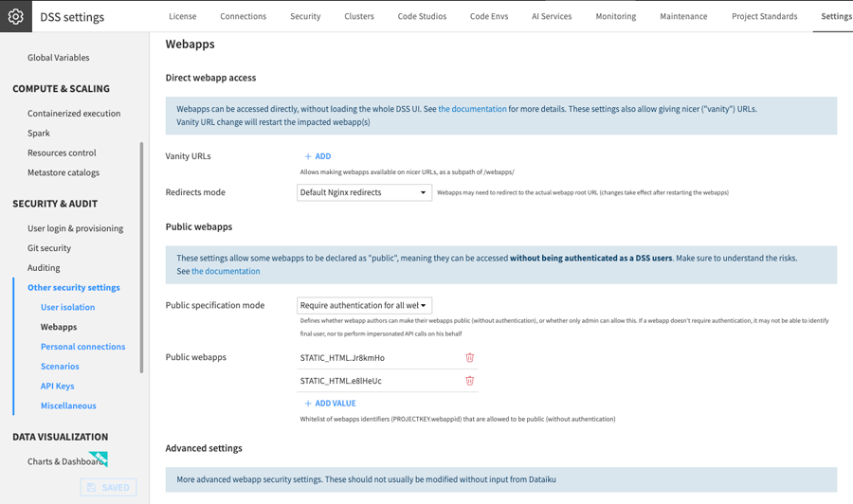Click the Saved floppy disk button
Screen dimensions: 853x504
point(108,487)
